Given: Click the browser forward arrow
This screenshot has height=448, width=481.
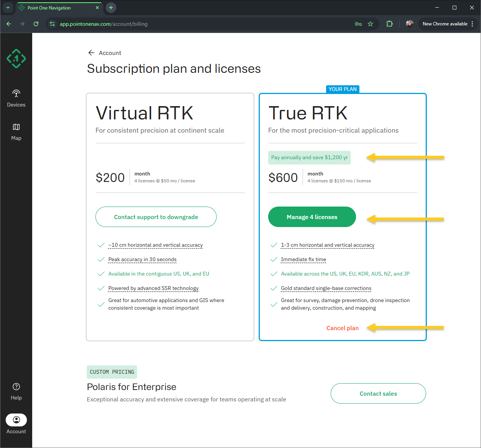Looking at the screenshot, I should pos(22,24).
